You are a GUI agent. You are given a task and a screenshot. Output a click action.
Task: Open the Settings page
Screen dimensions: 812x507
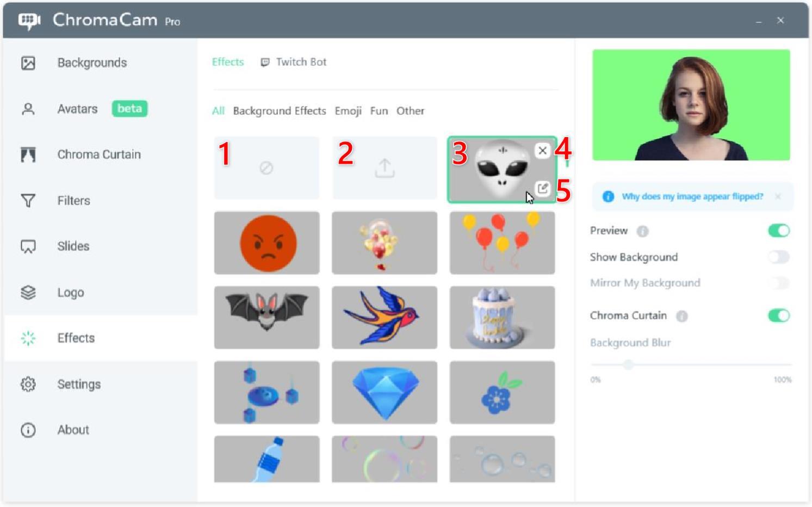tap(79, 384)
